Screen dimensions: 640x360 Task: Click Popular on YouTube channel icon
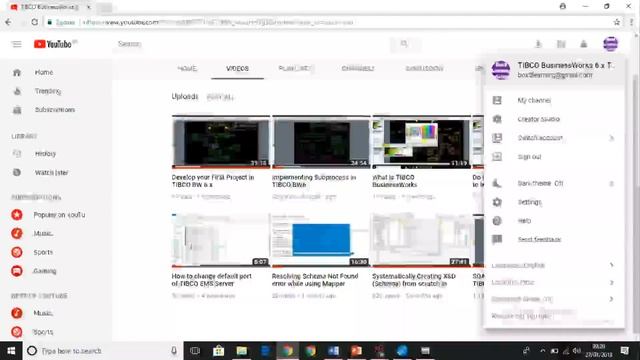coord(17,215)
